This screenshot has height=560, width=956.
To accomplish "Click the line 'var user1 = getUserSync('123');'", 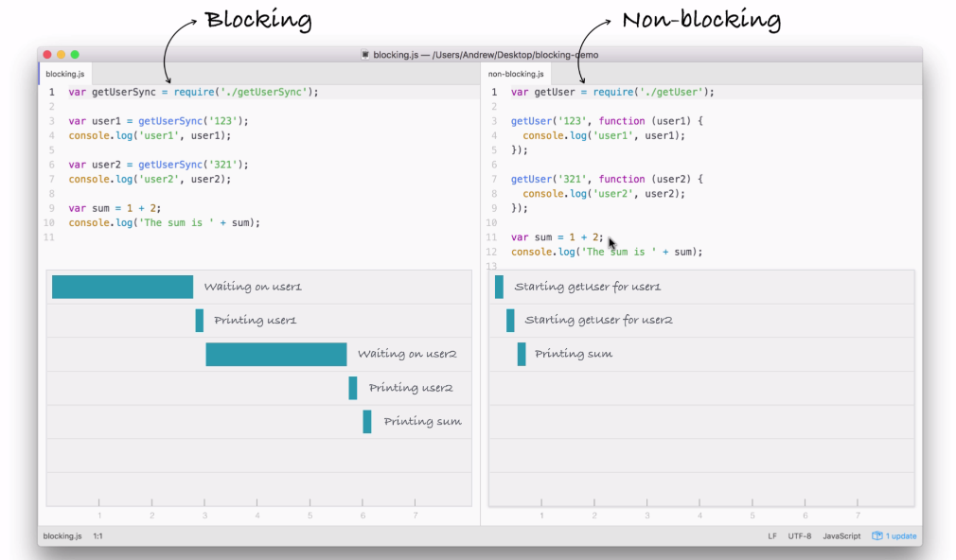I will [158, 121].
